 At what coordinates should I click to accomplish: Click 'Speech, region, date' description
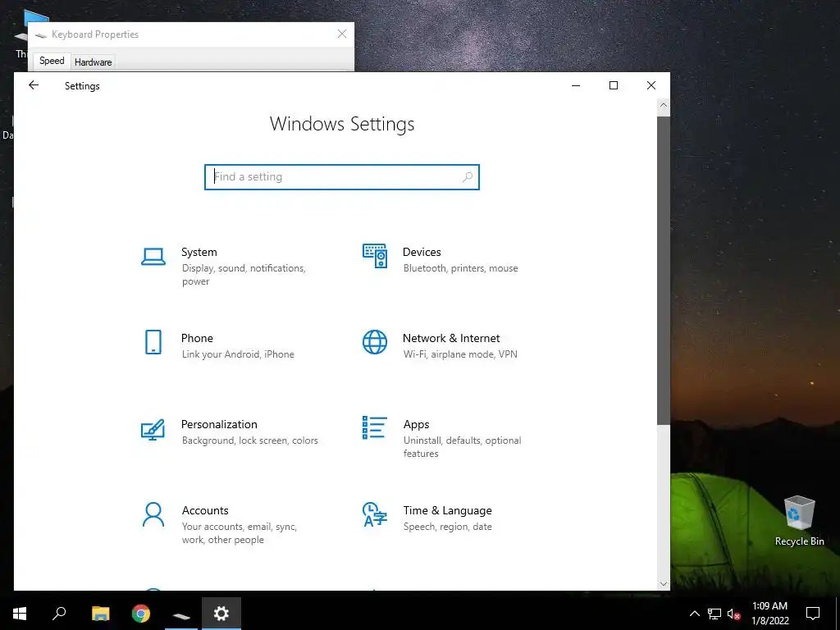pyautogui.click(x=447, y=527)
